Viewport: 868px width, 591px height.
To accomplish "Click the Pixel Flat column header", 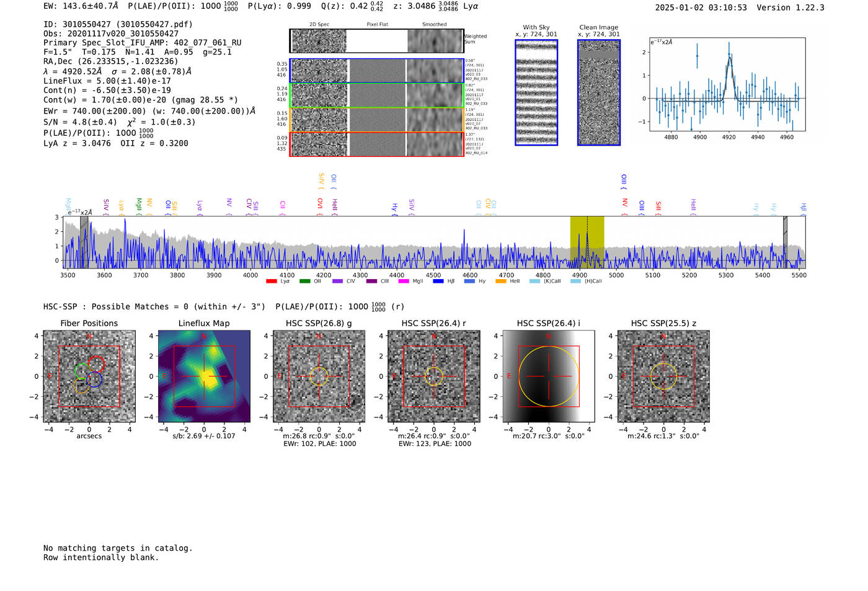I will pyautogui.click(x=377, y=25).
